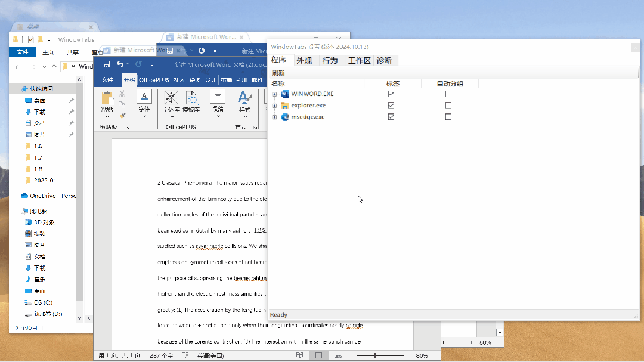Viewport: 644px width, 362px height.
Task: Uncheck the 标签 checkbox for msedge.exe
Action: (x=391, y=117)
